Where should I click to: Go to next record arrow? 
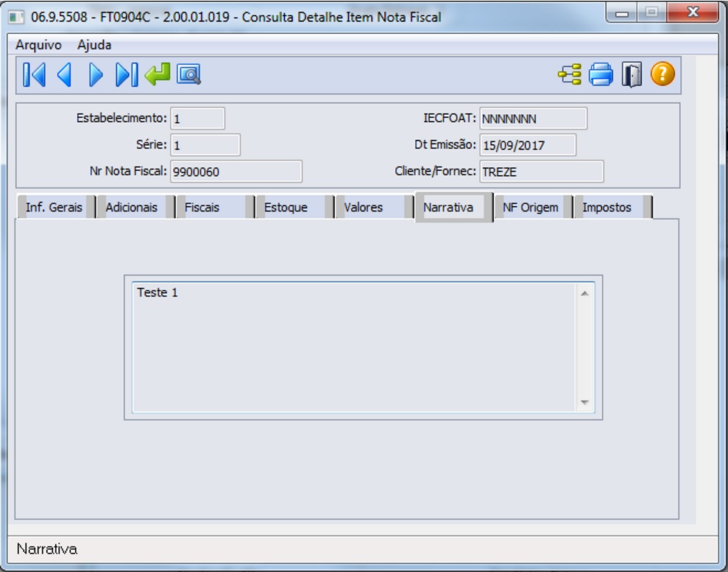(x=96, y=74)
